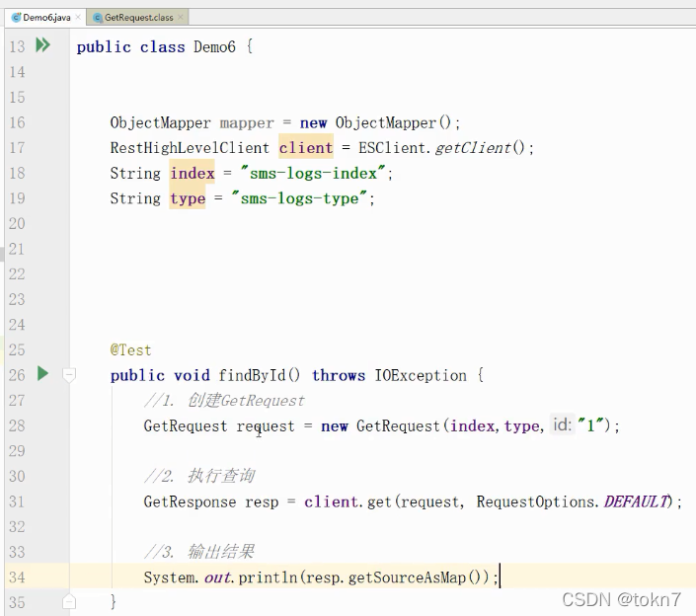Image resolution: width=696 pixels, height=616 pixels.
Task: Close the Demo6.java tab
Action: 78,17
